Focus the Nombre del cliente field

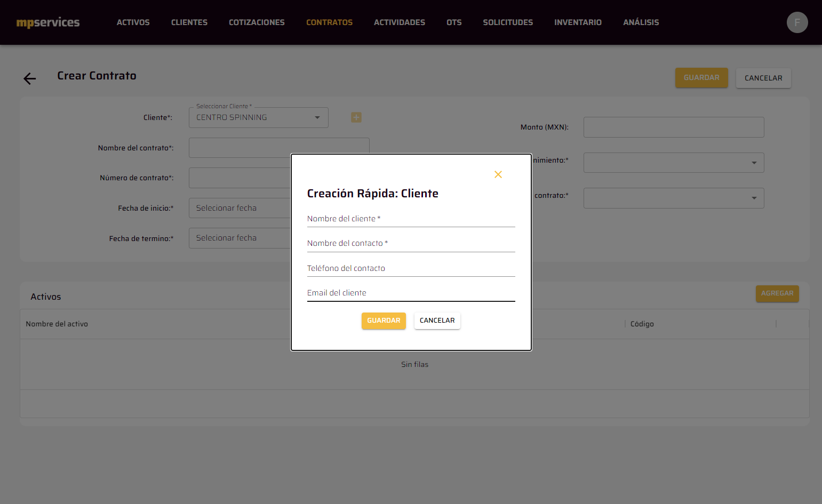pyautogui.click(x=411, y=219)
